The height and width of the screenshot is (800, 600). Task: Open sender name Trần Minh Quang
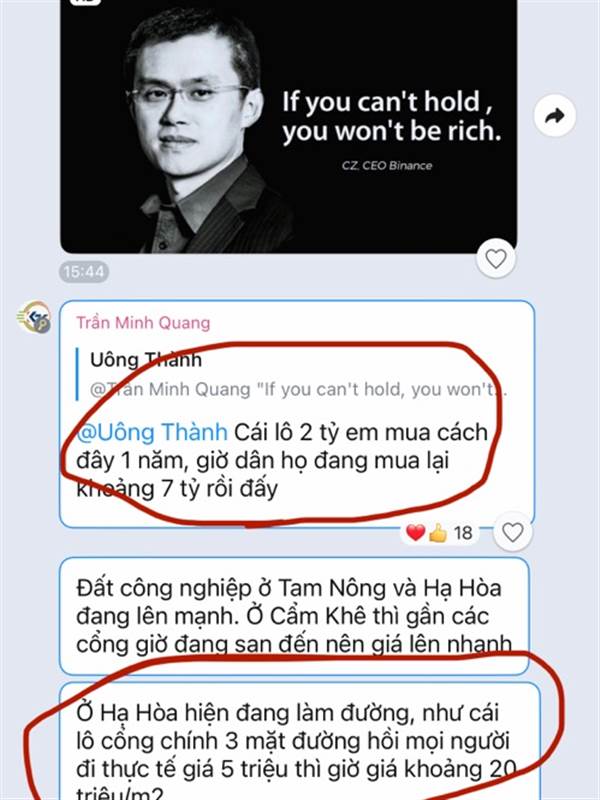coord(143,322)
